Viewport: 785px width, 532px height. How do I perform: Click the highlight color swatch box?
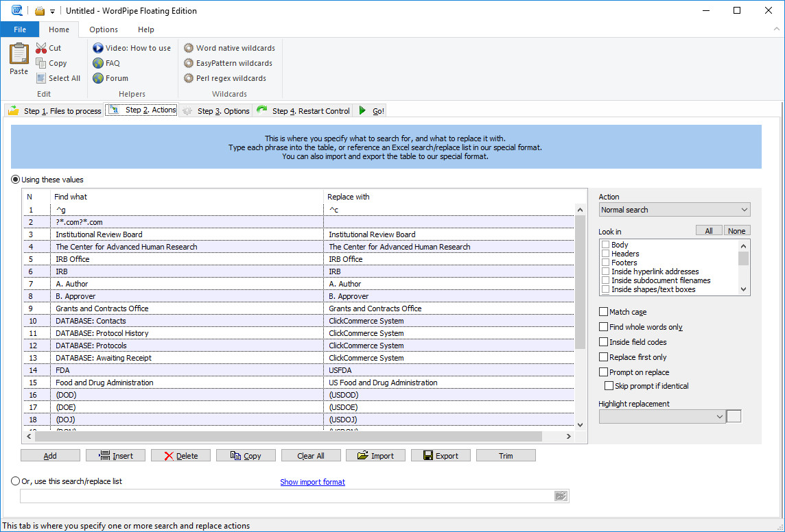point(734,416)
